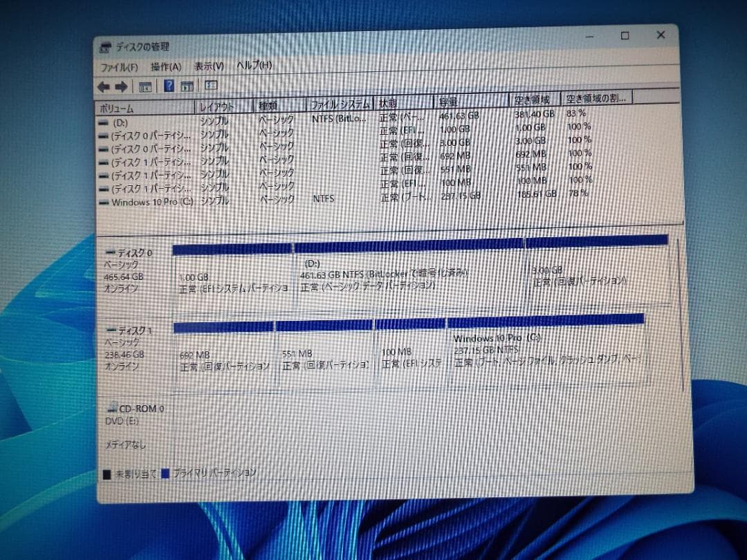Open Help using the question mark icon

(x=168, y=84)
